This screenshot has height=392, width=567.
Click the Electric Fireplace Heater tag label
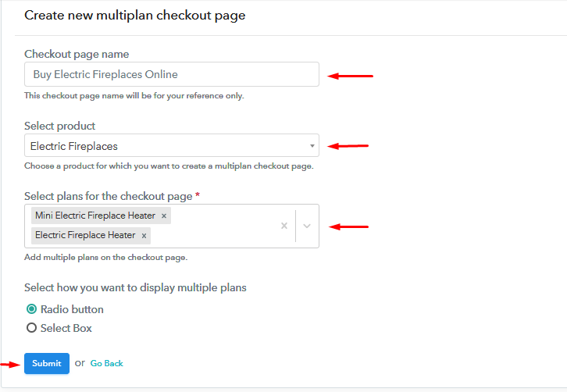coord(85,235)
